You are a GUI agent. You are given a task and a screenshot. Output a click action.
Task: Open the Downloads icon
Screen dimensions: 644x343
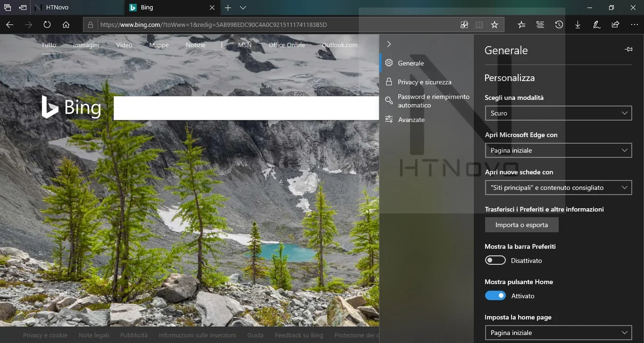coord(578,25)
